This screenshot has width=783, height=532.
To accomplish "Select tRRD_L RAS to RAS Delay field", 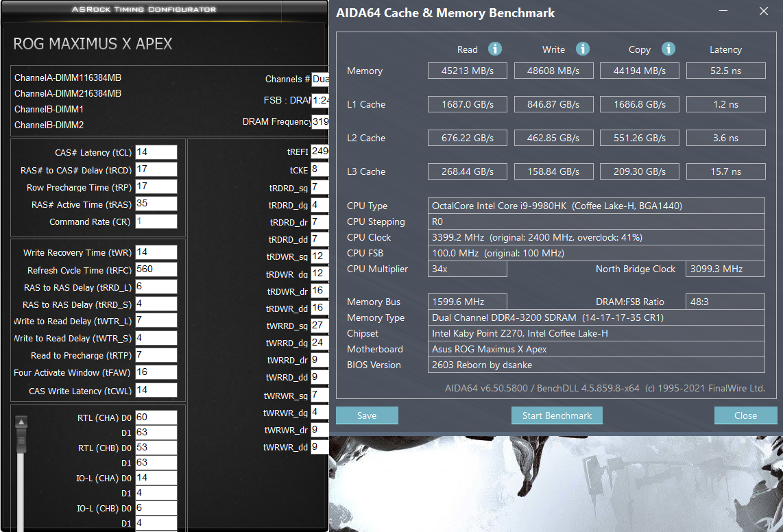I will pyautogui.click(x=156, y=287).
